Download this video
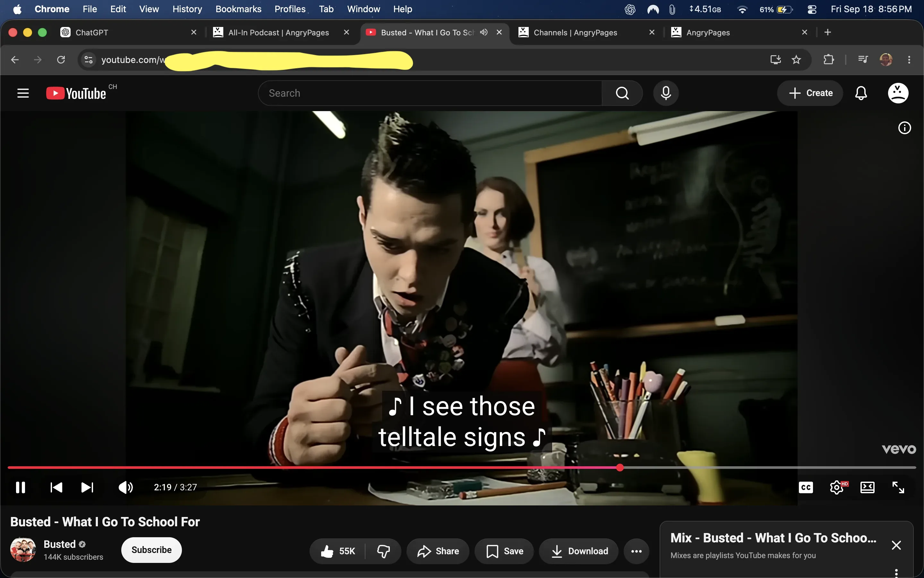 (579, 551)
